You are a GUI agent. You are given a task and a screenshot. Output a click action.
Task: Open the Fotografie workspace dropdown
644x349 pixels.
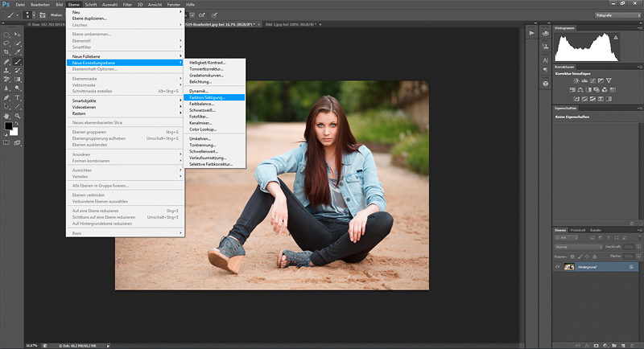pyautogui.click(x=617, y=15)
